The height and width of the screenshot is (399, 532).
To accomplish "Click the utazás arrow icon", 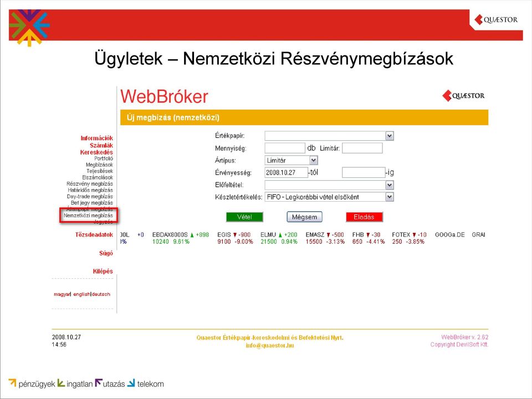I will 99,383.
